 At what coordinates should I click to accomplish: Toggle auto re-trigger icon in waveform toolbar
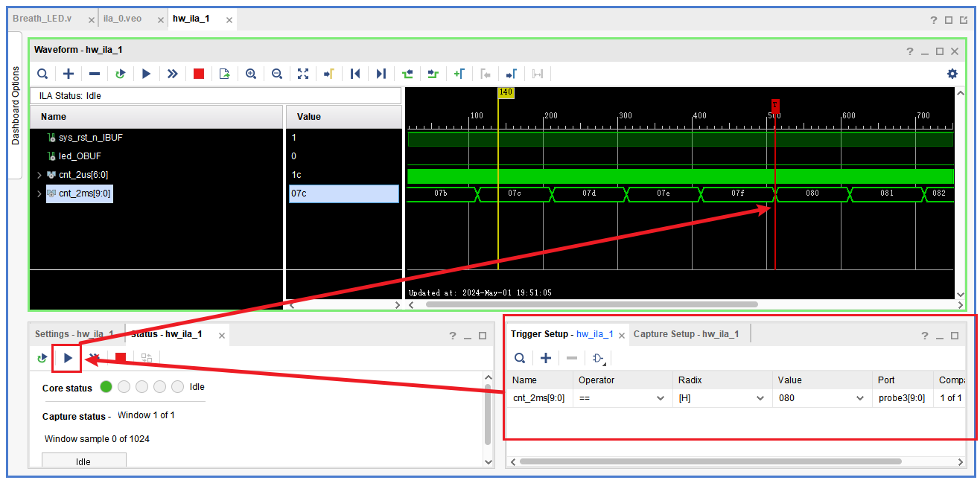121,74
